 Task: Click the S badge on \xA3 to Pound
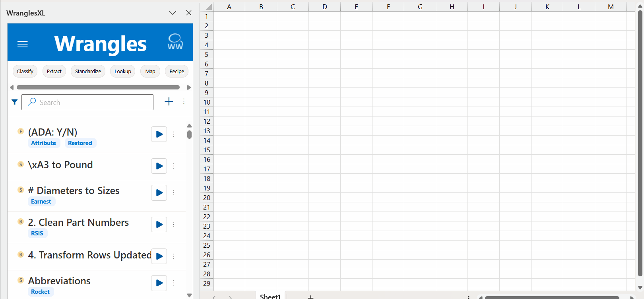[x=21, y=164]
